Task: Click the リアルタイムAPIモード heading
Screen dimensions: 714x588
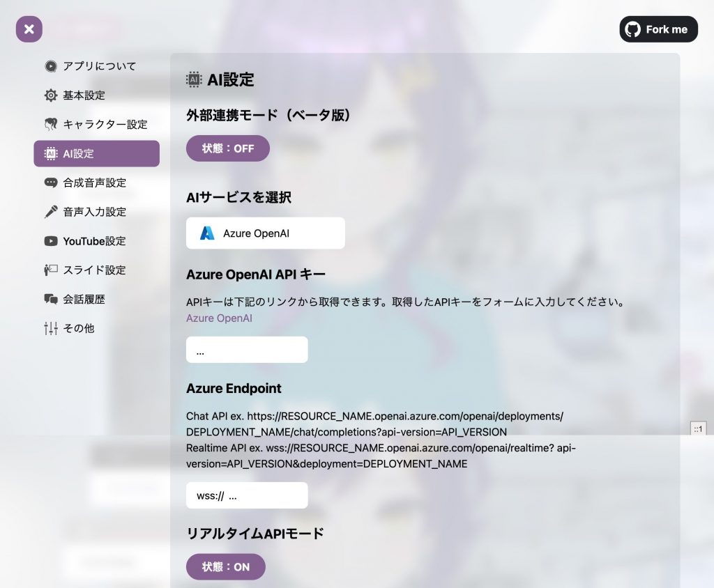Action: [x=255, y=533]
